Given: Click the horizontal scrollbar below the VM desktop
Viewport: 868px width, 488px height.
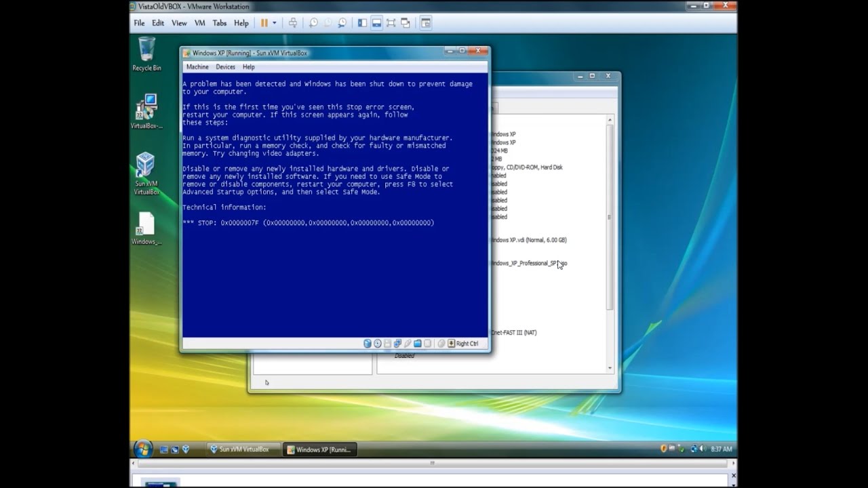Looking at the screenshot, I should pyautogui.click(x=432, y=464).
